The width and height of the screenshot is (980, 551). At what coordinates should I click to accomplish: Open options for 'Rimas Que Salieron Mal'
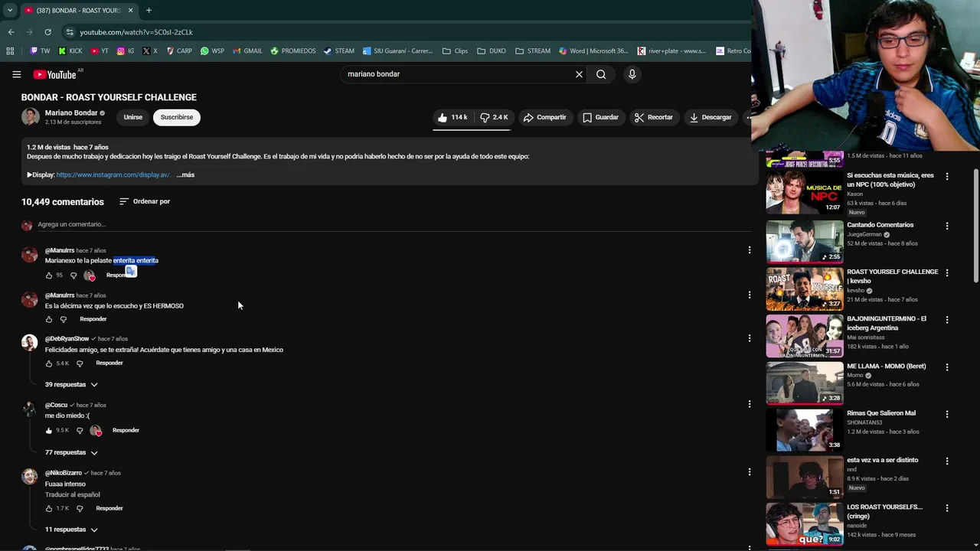[947, 414]
